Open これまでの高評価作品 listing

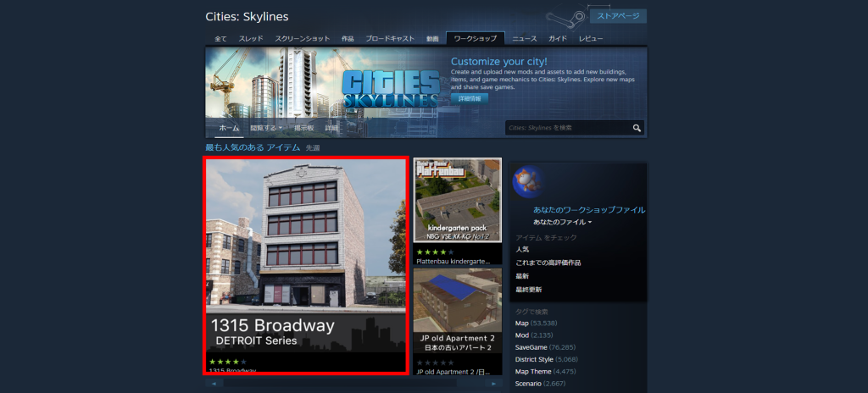point(548,263)
